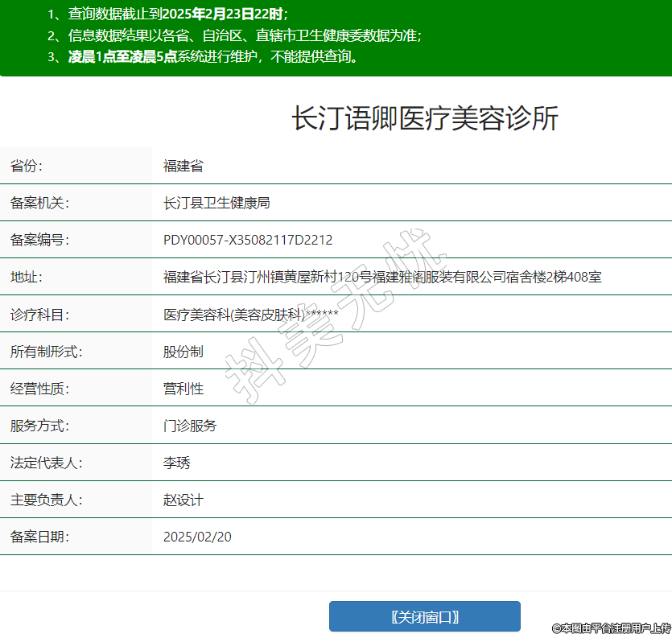Click the 省份 field label
Viewport: 672px width, 634px height.
pos(27,166)
